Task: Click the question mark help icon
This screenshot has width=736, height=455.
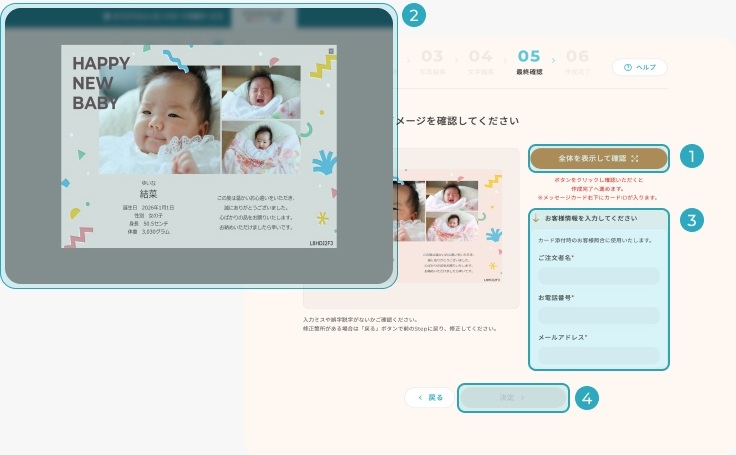Action: tap(627, 67)
